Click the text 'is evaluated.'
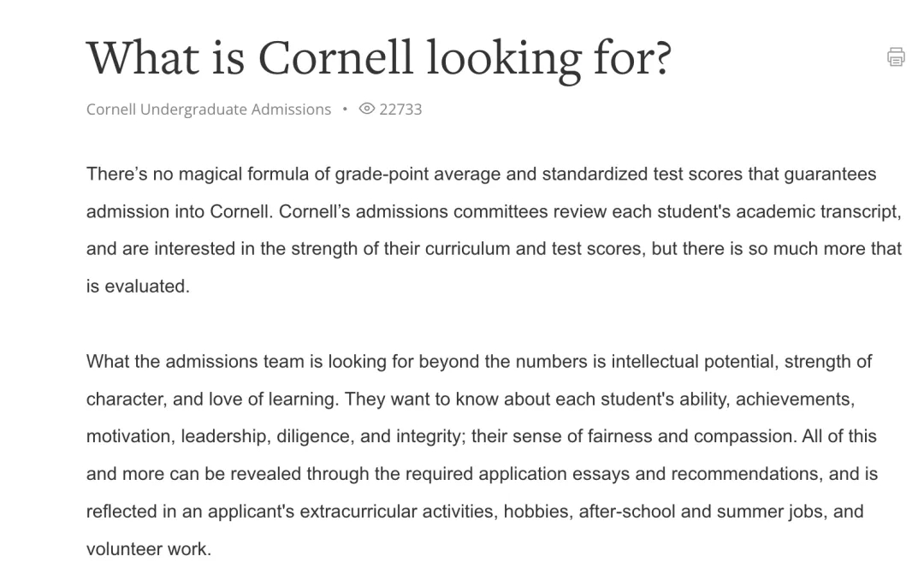Screen dimensions: 924x580 pyautogui.click(x=137, y=287)
